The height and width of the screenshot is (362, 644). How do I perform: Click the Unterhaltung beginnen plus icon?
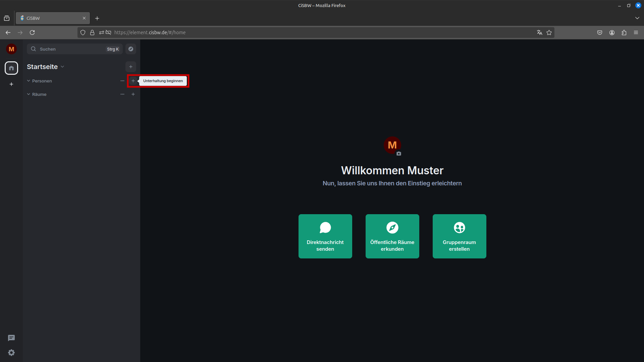(133, 81)
